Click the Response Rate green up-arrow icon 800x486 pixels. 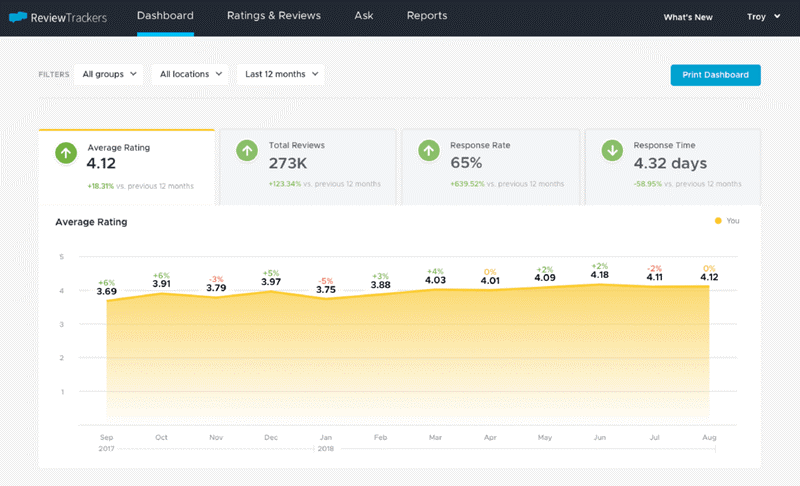point(429,151)
